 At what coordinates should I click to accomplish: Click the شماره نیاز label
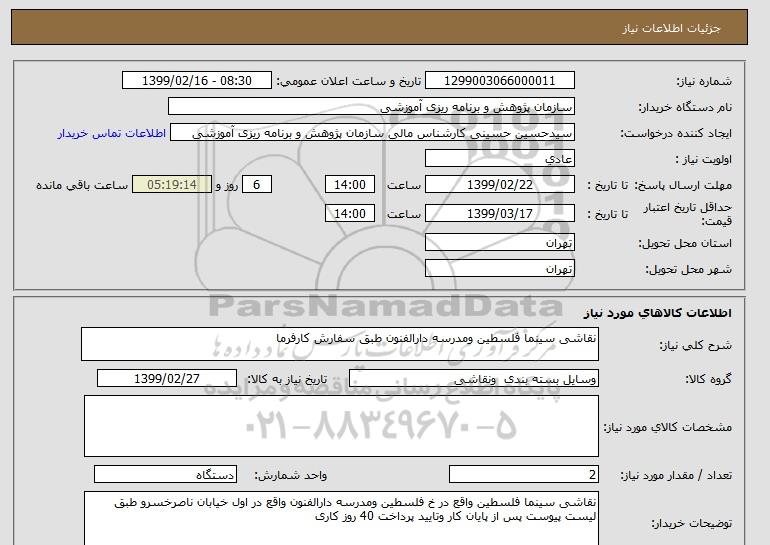click(704, 81)
